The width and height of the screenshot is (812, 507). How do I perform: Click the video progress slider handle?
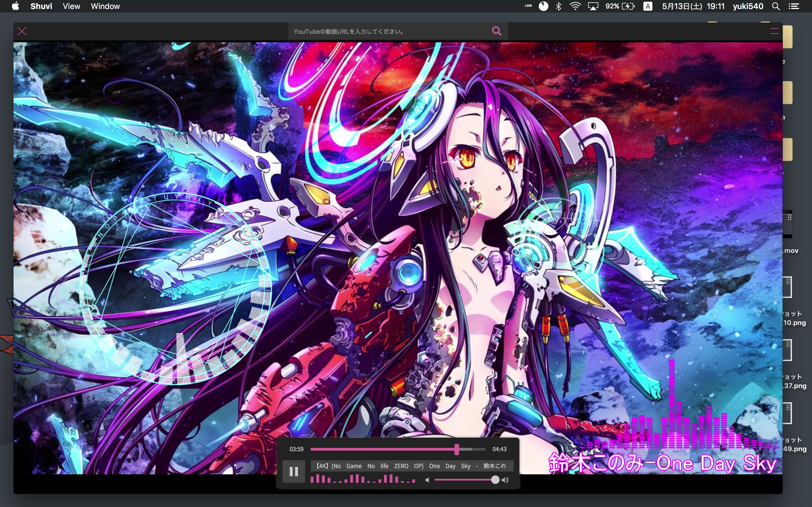coord(457,449)
